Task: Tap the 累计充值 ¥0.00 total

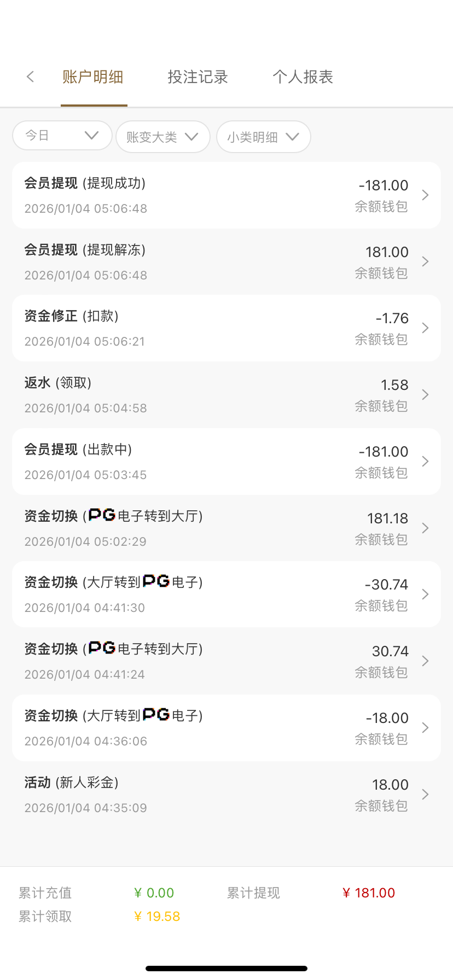Action: tap(154, 893)
